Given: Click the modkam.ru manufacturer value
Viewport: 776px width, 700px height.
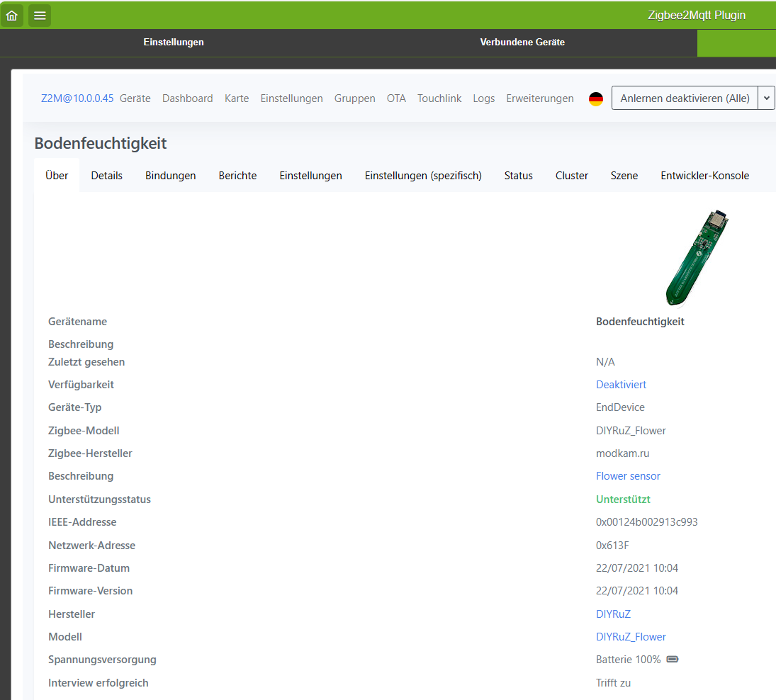Looking at the screenshot, I should pyautogui.click(x=623, y=453).
